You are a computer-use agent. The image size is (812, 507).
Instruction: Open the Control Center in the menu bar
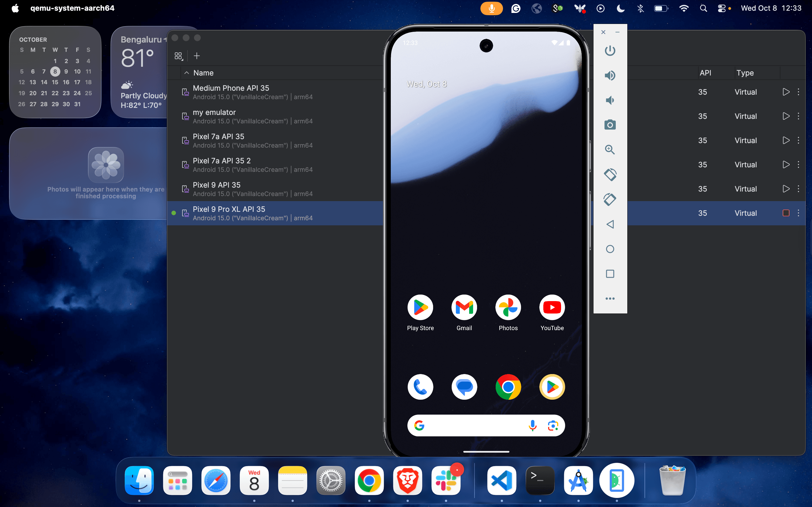(x=721, y=8)
